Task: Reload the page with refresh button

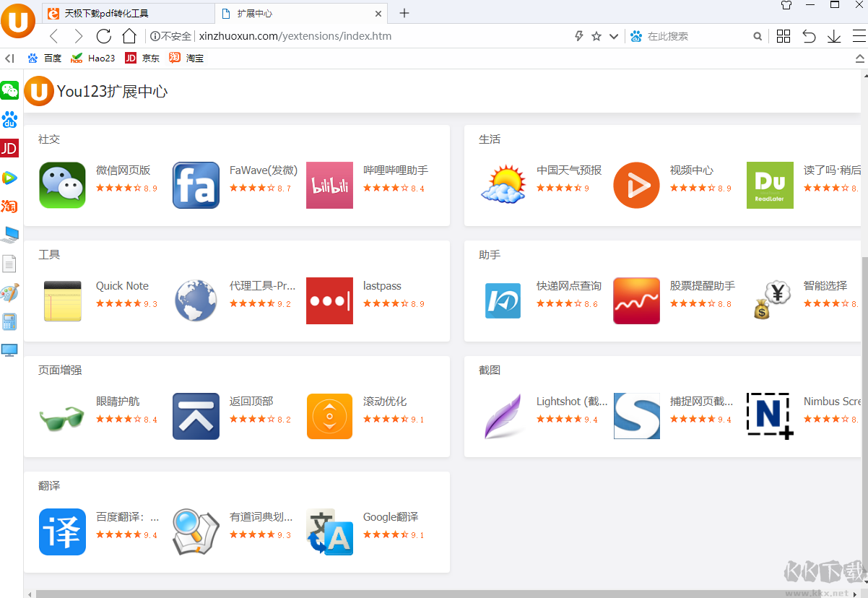Action: pyautogui.click(x=104, y=36)
